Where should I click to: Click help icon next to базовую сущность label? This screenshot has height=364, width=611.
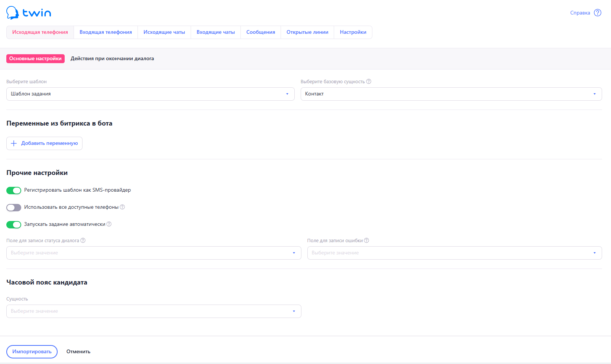(x=369, y=81)
